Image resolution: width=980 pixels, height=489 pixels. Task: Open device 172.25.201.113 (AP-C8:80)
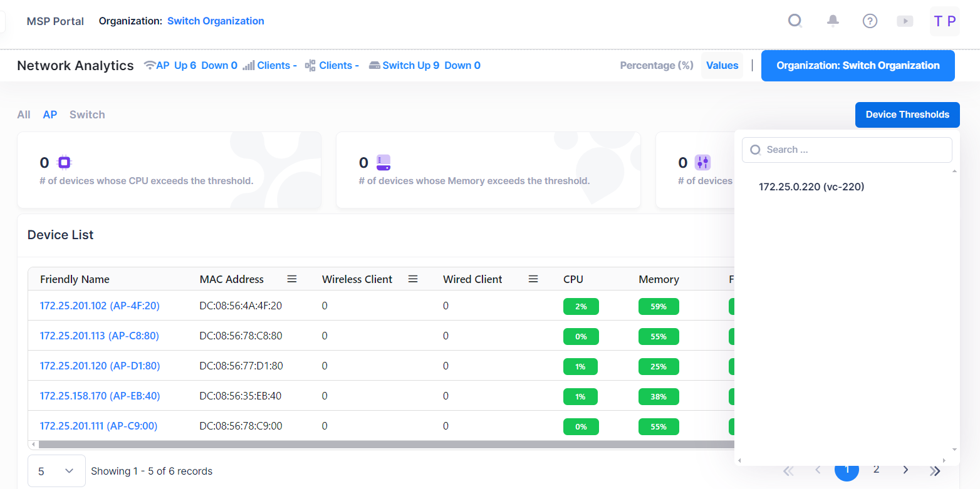coord(100,336)
